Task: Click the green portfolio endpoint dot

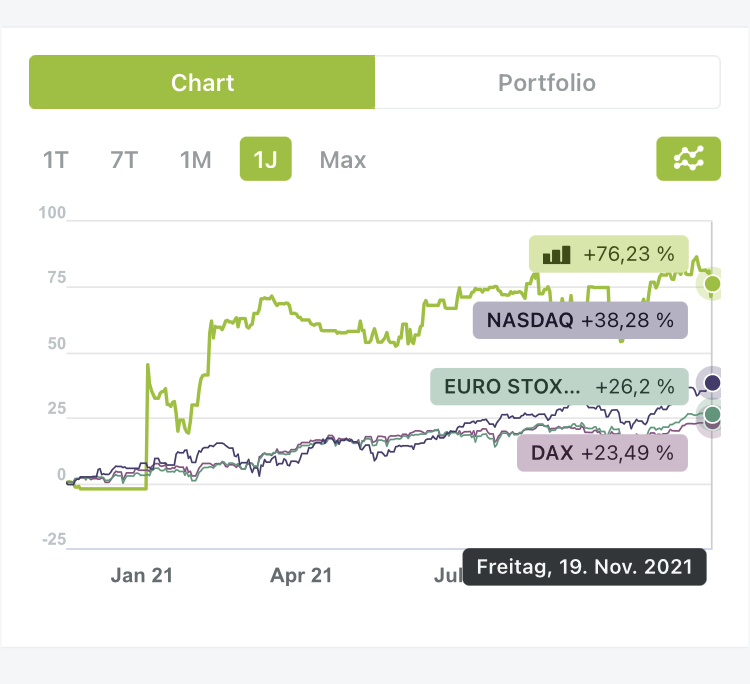Action: pyautogui.click(x=712, y=285)
